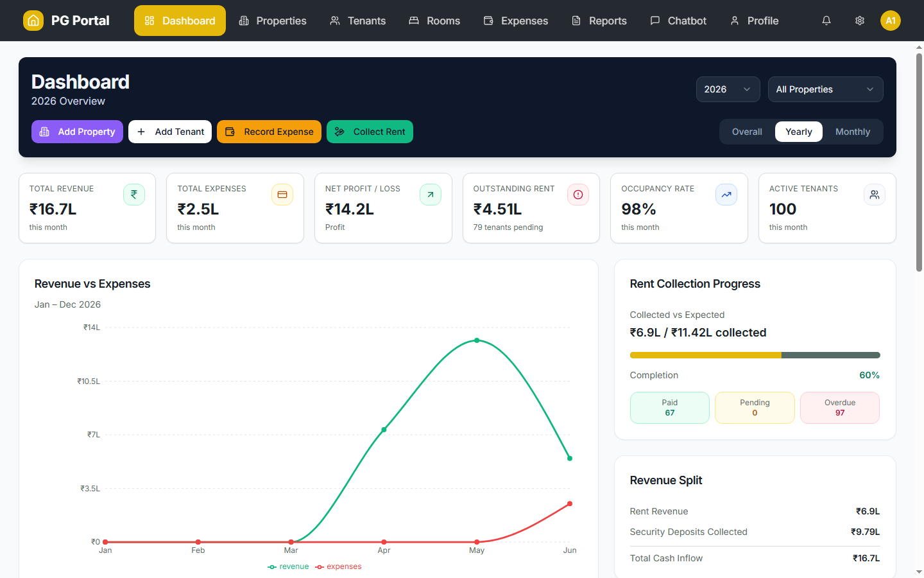Image resolution: width=924 pixels, height=578 pixels.
Task: Click the 'Revenue Split' heading
Action: point(666,480)
